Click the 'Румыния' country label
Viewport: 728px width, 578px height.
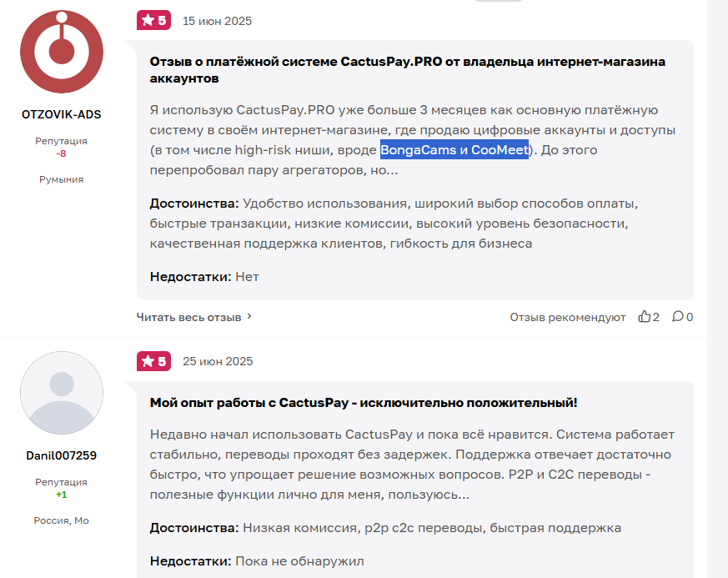coord(61,179)
